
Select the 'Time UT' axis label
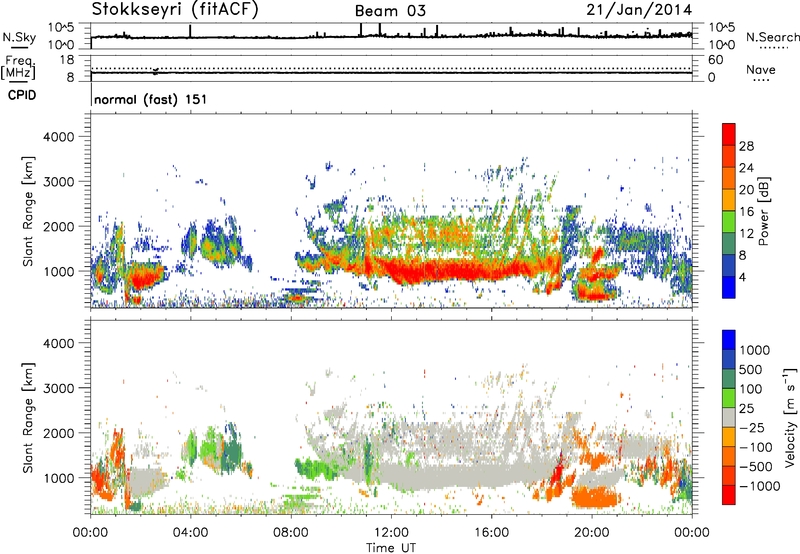(391, 547)
